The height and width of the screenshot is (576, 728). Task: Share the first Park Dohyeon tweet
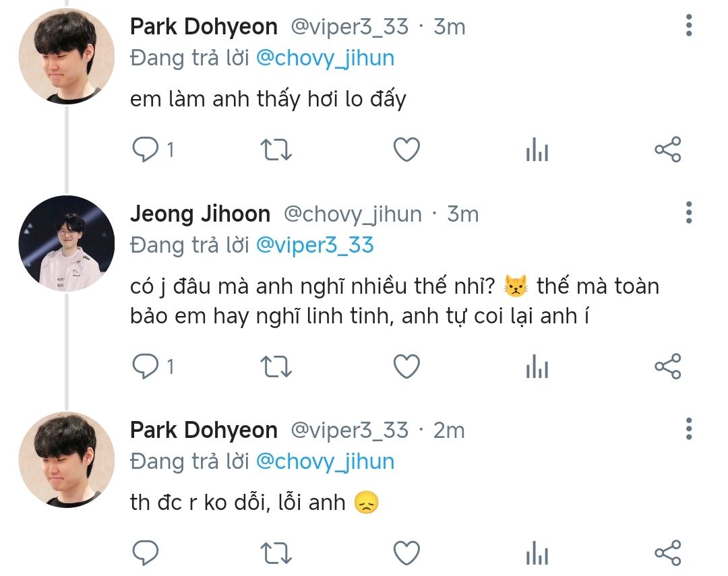(x=667, y=150)
